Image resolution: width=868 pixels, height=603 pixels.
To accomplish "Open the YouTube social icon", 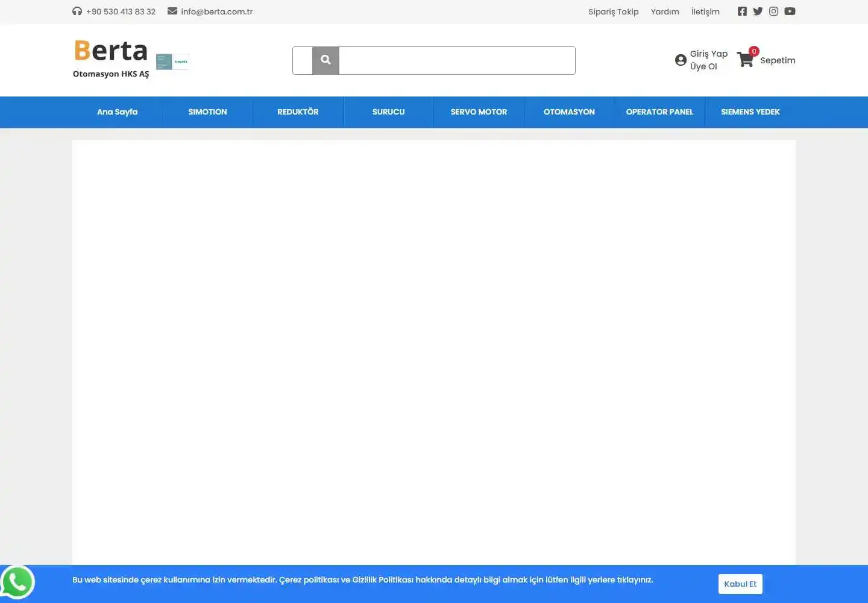I will tap(790, 11).
